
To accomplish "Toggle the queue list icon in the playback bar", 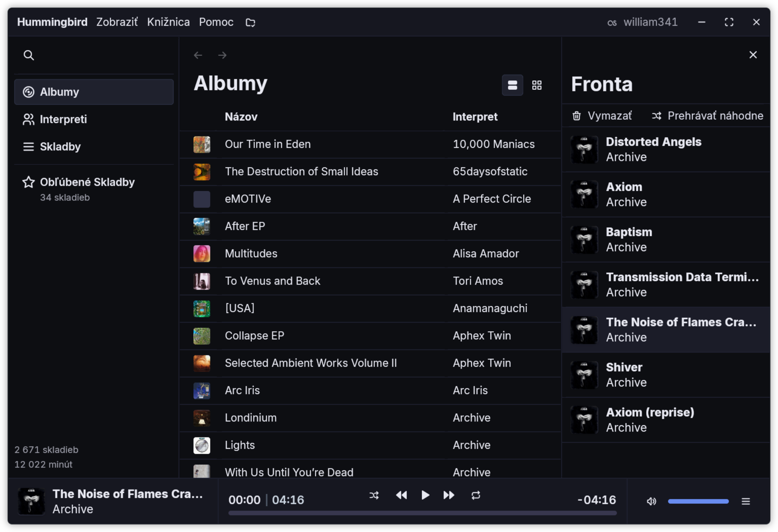I will pos(746,501).
